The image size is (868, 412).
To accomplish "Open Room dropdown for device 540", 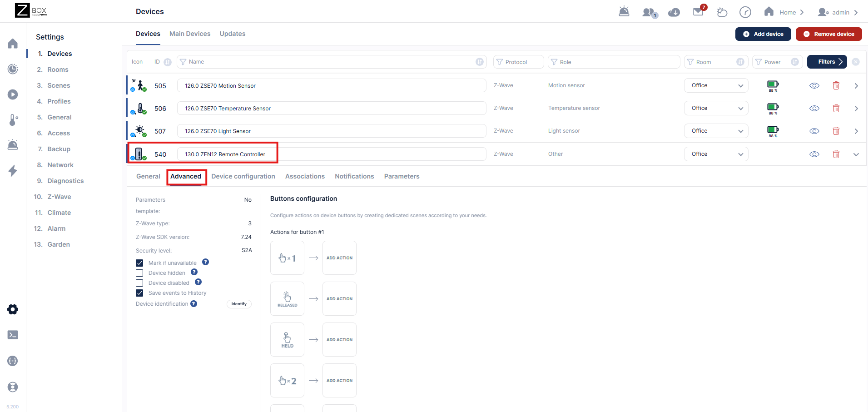I will point(716,154).
